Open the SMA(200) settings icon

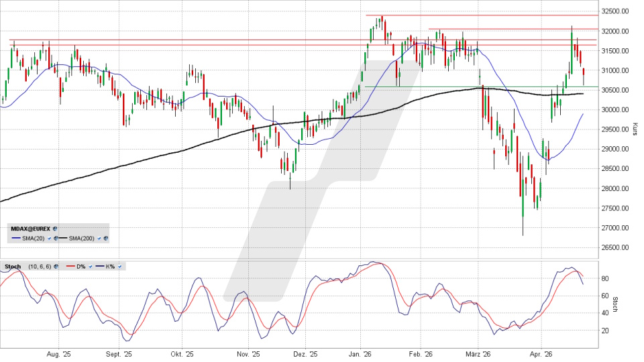[x=106, y=239]
